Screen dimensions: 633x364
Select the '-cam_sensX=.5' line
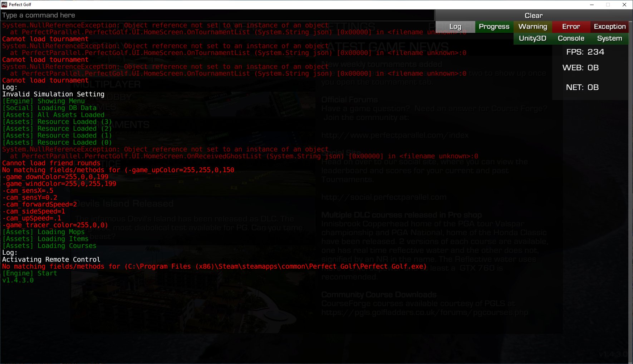click(28, 191)
